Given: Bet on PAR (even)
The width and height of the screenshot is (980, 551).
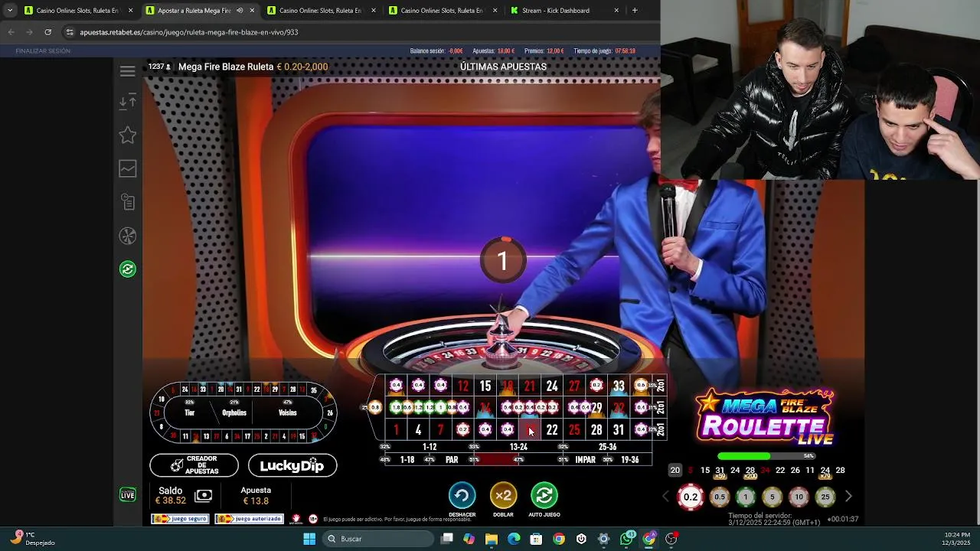Looking at the screenshot, I should pos(452,460).
